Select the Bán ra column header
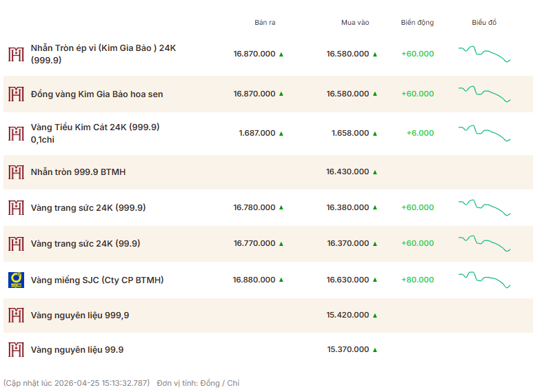This screenshot has width=540, height=392. coord(265,23)
